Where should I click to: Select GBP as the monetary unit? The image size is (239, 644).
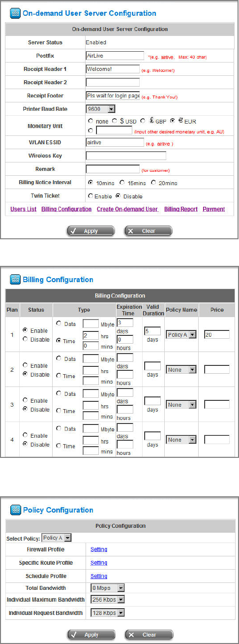[x=143, y=121]
